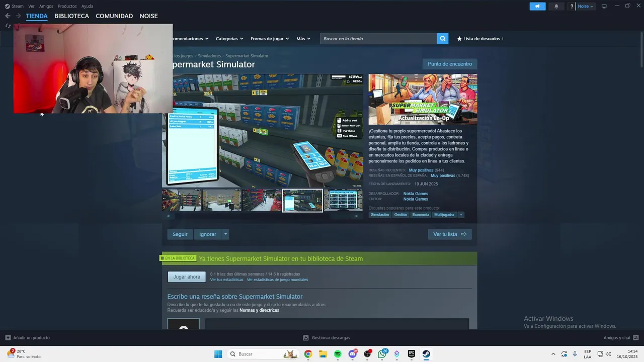
Task: Select the Economía tag
Action: [421, 215]
